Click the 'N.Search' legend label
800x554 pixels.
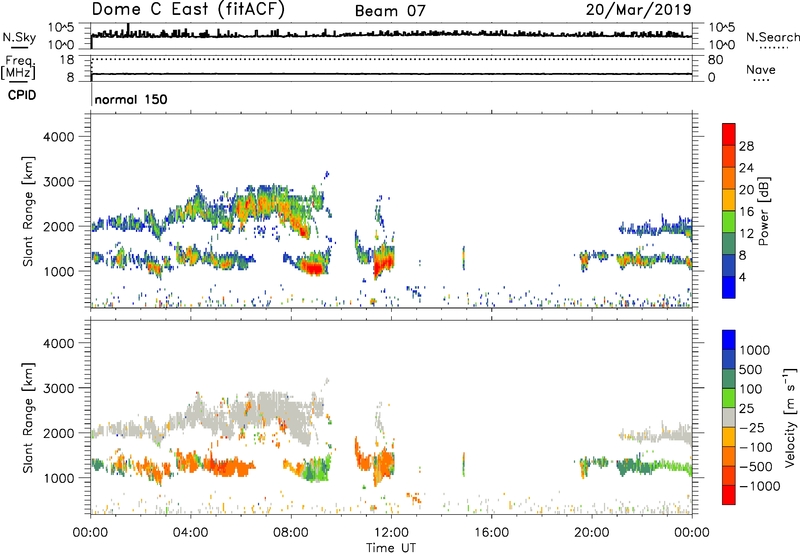[x=772, y=37]
